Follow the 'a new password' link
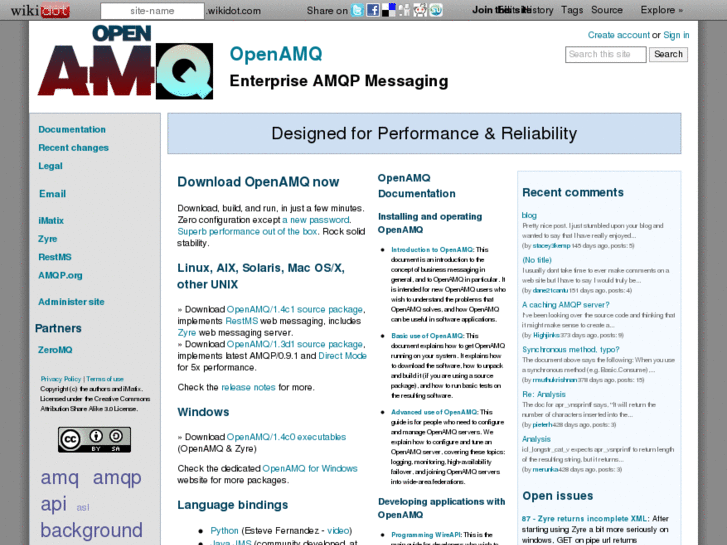This screenshot has width=727, height=545. click(x=316, y=220)
